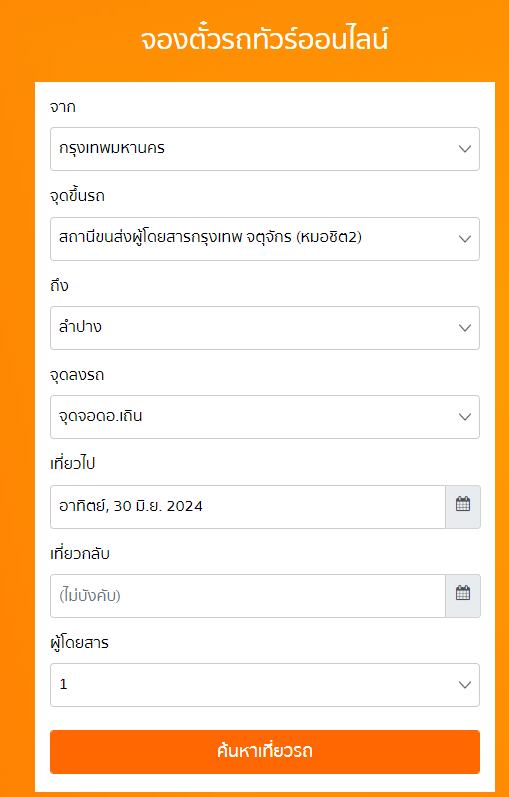Image resolution: width=509 pixels, height=797 pixels.
Task: Open calendar icon beside เที่ยวไป date
Action: 463,506
